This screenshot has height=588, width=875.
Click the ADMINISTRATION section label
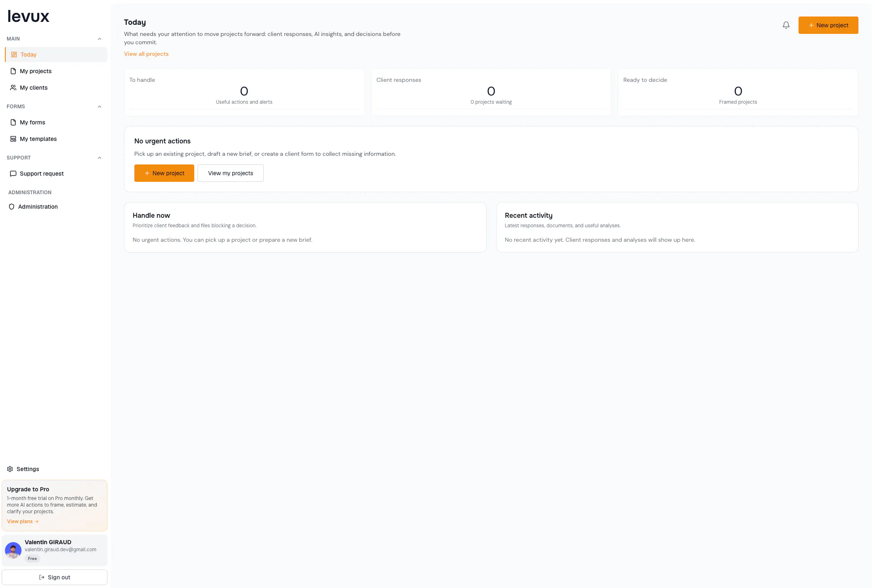[x=30, y=193]
